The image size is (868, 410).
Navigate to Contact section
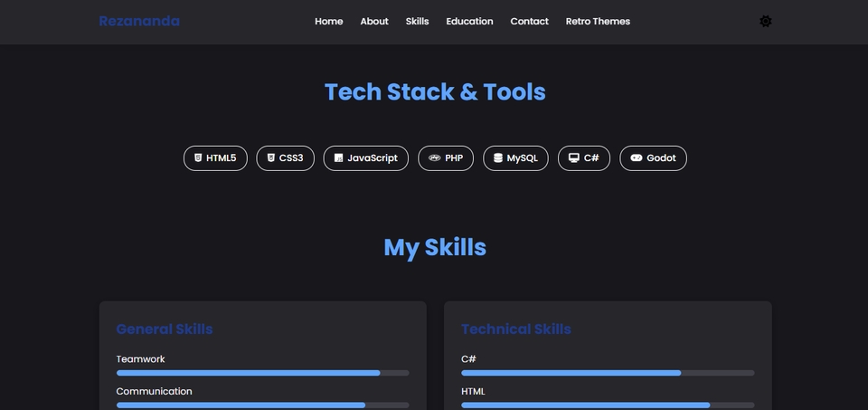point(529,21)
